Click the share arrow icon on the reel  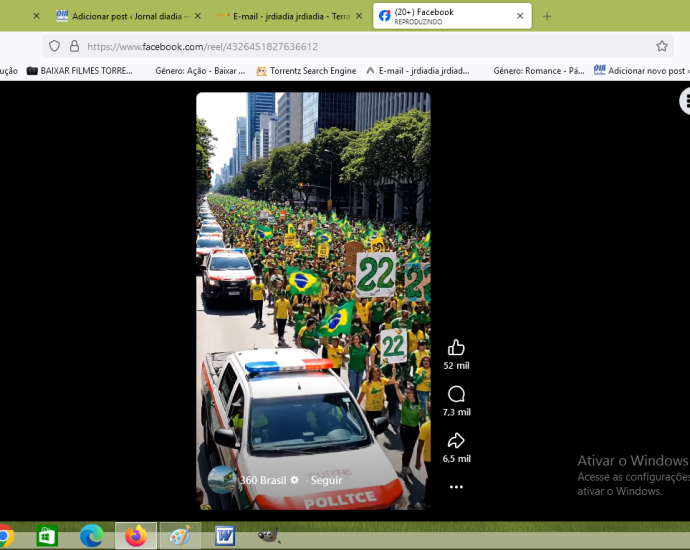click(456, 440)
